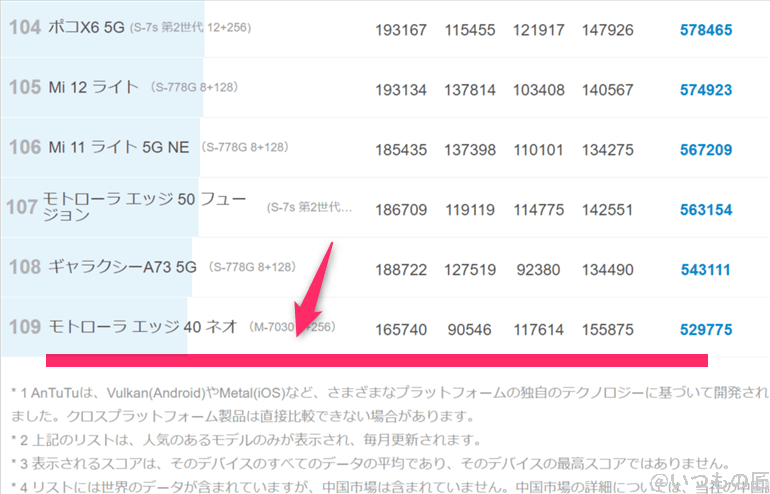The image size is (770, 494).
Task: Click score value 92380
Action: pos(538,270)
